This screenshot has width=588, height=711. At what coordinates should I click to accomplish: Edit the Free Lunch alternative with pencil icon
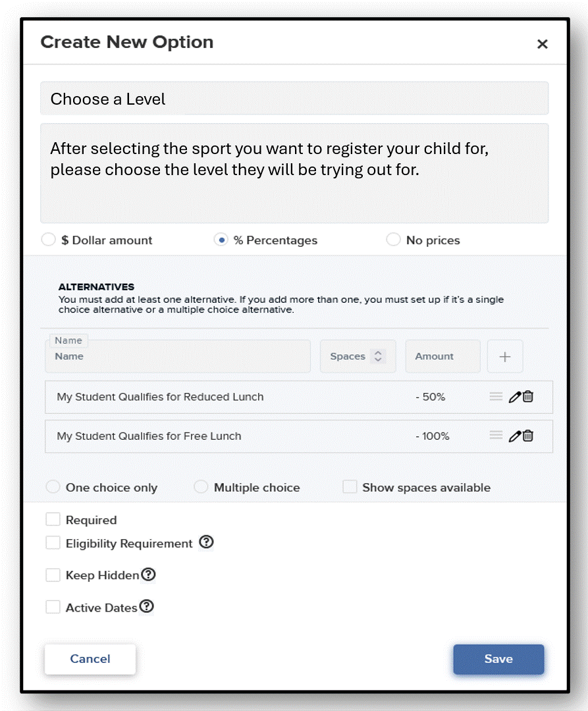click(x=514, y=436)
